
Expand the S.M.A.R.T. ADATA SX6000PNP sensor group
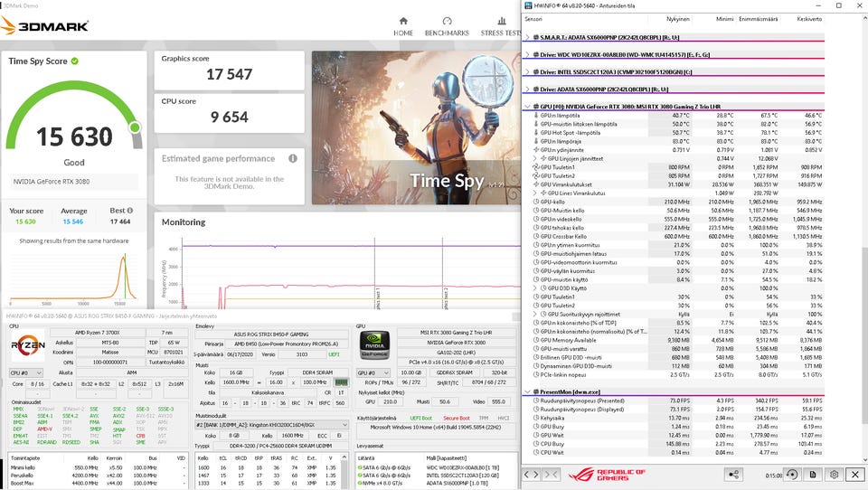click(528, 38)
